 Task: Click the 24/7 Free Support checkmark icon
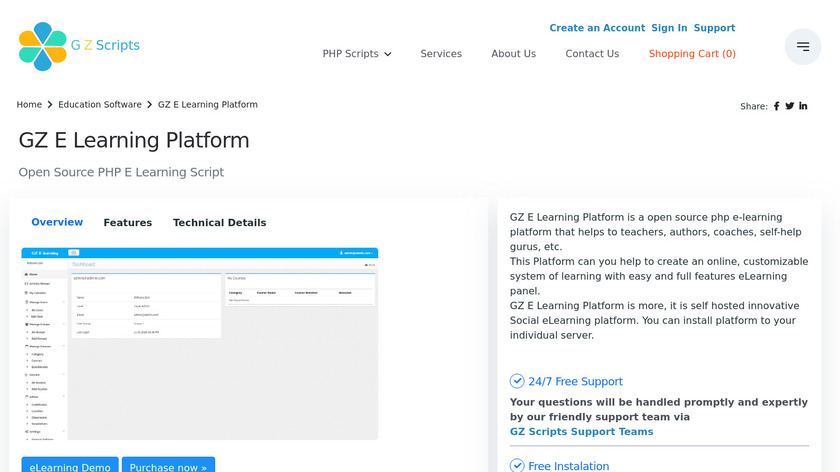(517, 381)
